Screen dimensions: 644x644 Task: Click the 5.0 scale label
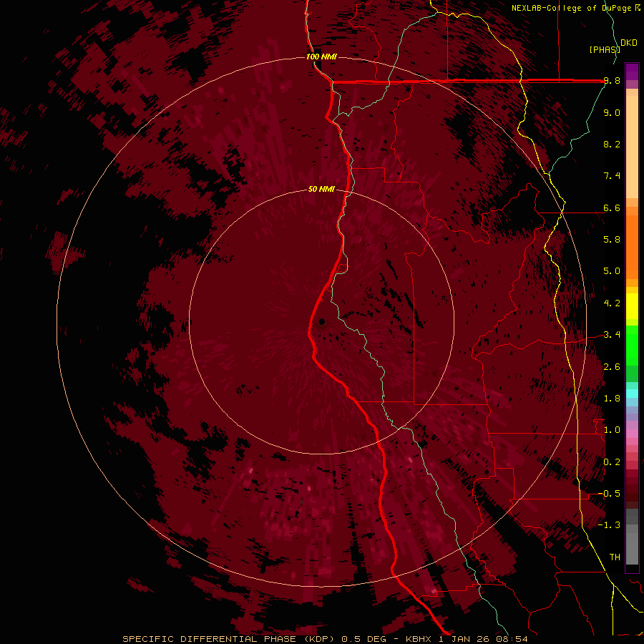(612, 271)
